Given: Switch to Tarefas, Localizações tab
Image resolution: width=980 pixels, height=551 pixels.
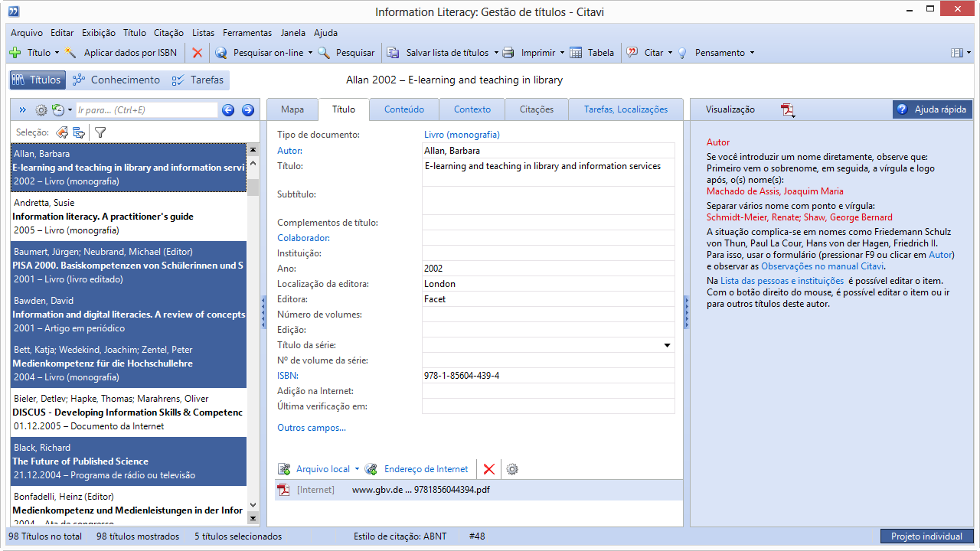Looking at the screenshot, I should (626, 109).
